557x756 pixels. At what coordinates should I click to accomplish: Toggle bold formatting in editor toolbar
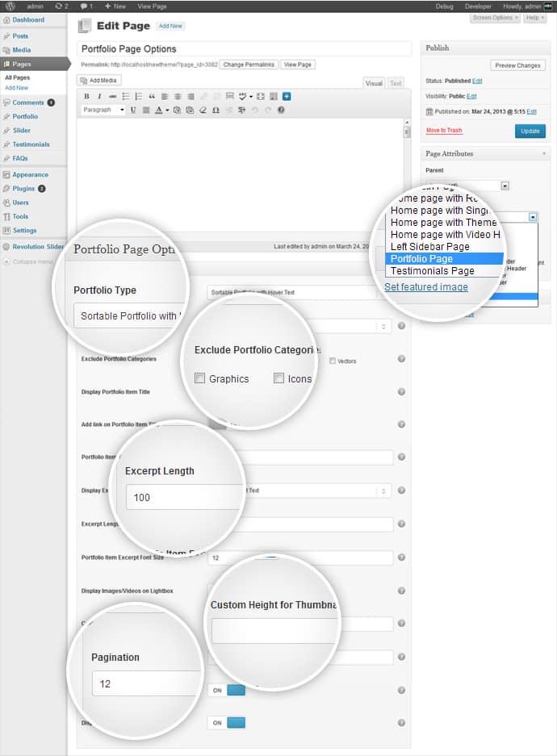pos(87,97)
